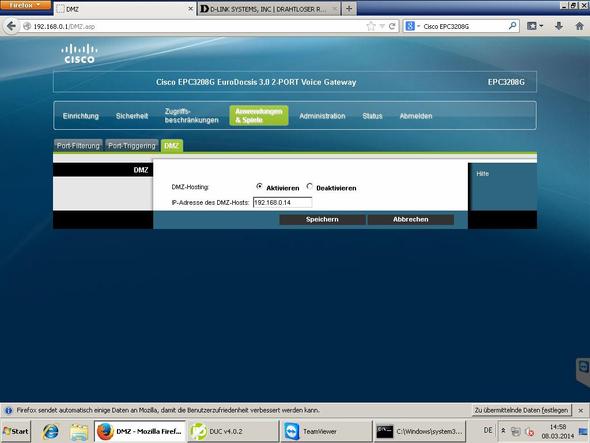Click the info icon in notification bar
Screen dimensions: 590x443
pos(8,410)
